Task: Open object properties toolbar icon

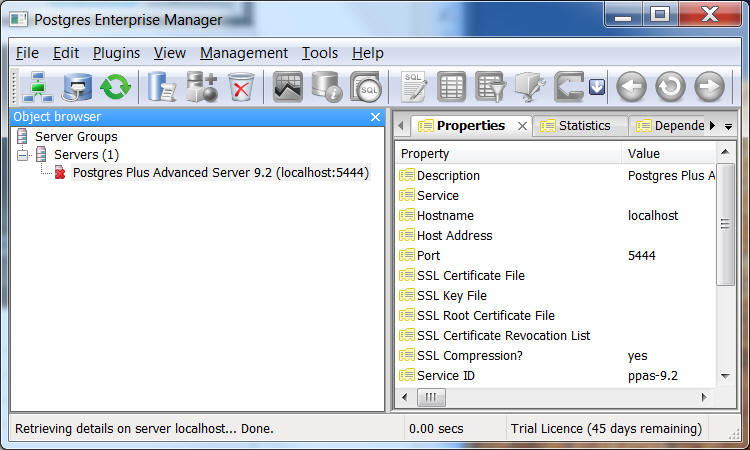Action: (161, 87)
